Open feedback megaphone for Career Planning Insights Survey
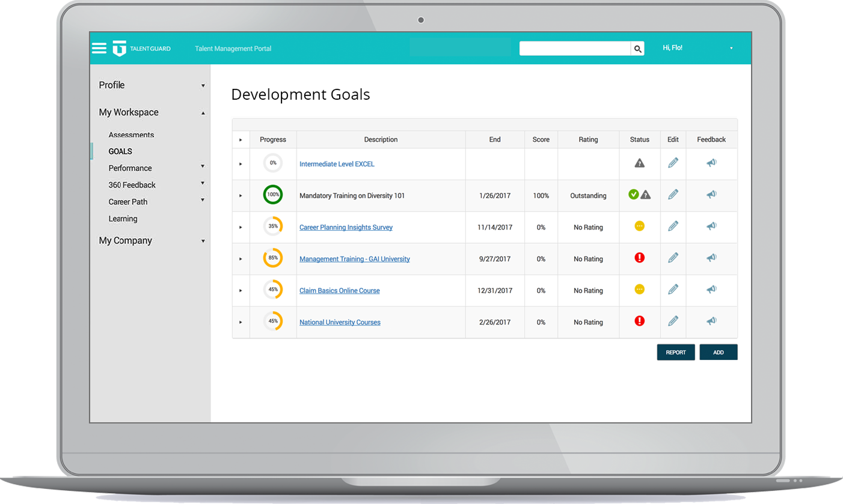This screenshot has height=504, width=843. coord(711,226)
